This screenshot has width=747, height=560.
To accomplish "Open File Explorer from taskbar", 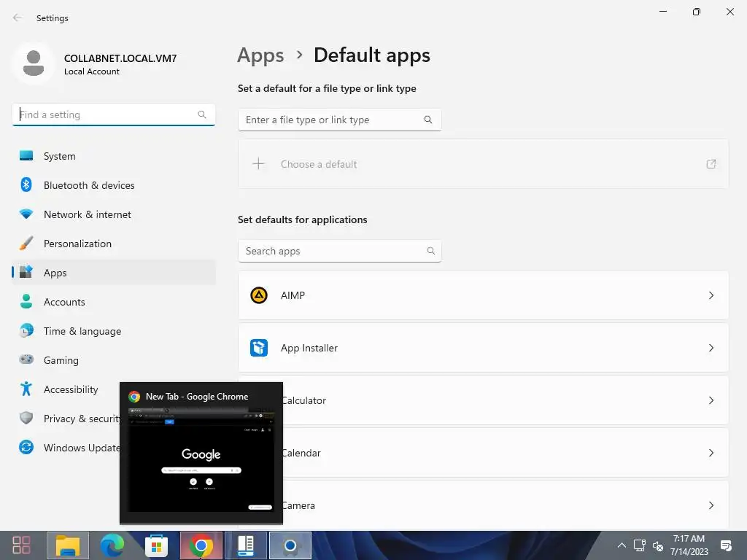I will pyautogui.click(x=68, y=545).
